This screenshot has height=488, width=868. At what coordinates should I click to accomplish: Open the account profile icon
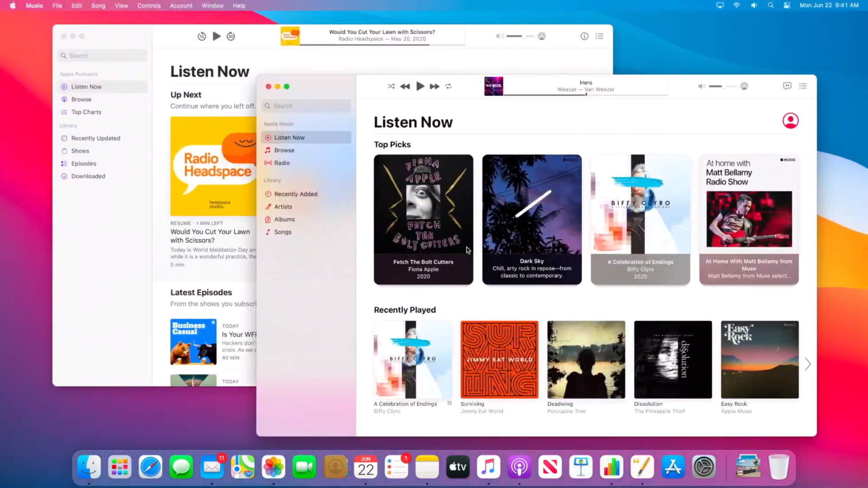point(790,121)
